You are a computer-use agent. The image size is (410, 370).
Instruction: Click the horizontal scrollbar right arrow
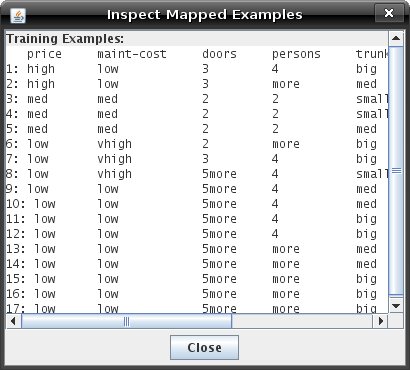click(x=380, y=321)
